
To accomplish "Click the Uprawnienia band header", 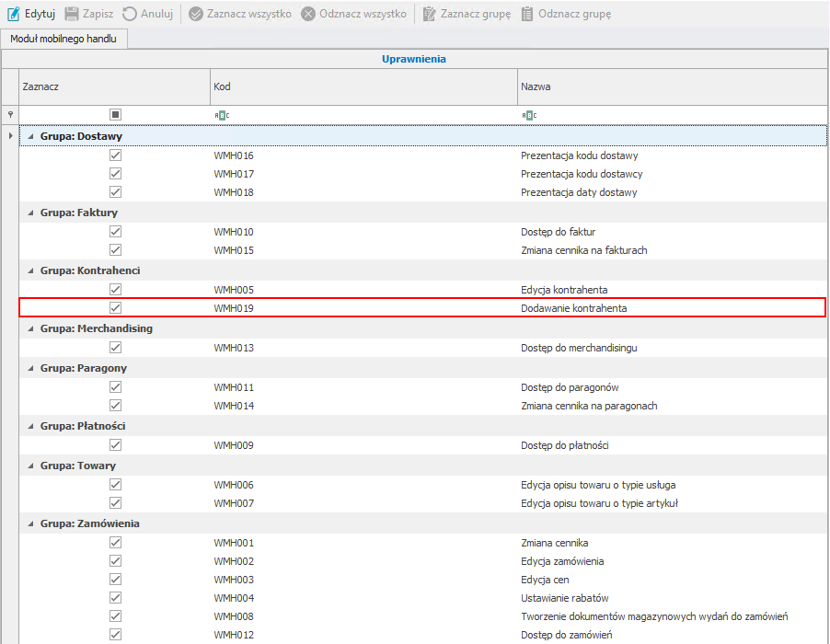I will (x=414, y=59).
